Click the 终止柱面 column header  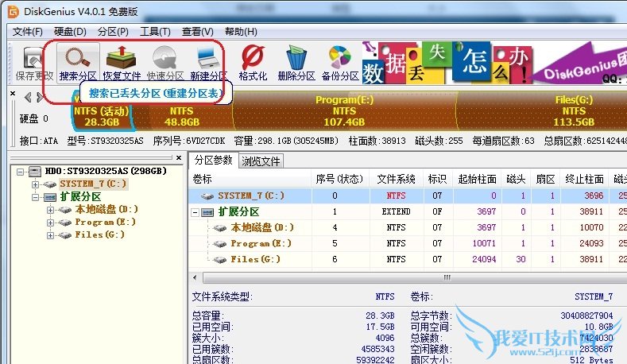584,179
